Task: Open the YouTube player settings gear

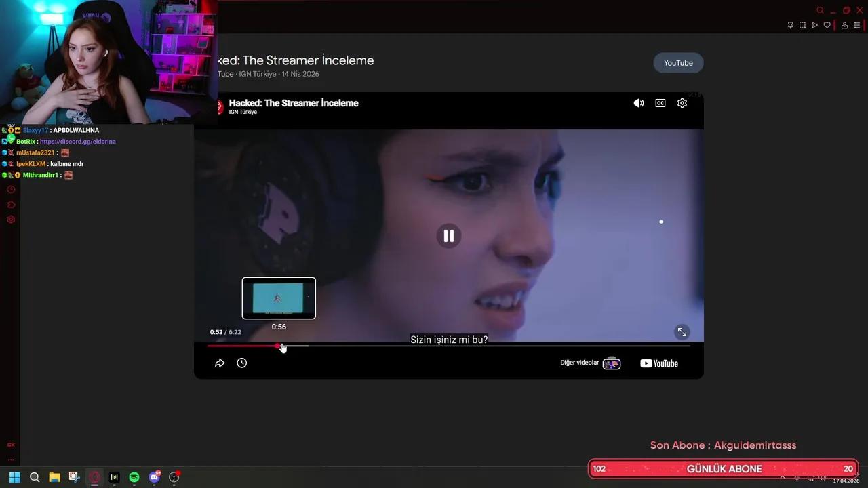Action: [682, 102]
